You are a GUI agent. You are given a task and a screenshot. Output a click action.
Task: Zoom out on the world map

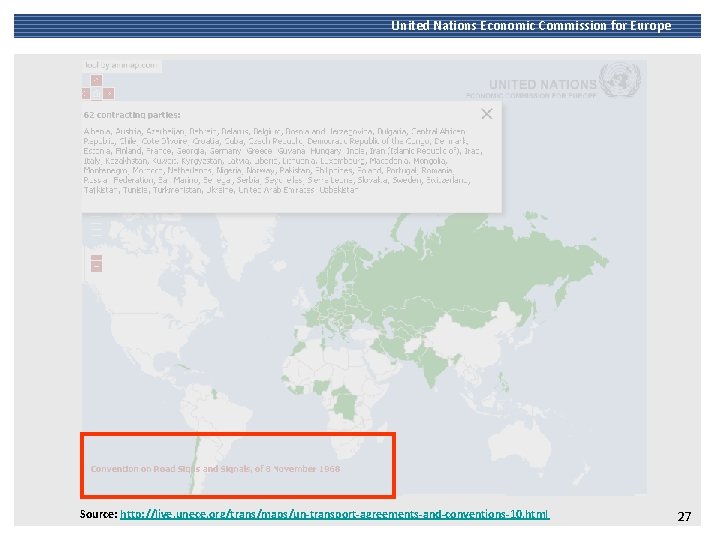pos(96,267)
